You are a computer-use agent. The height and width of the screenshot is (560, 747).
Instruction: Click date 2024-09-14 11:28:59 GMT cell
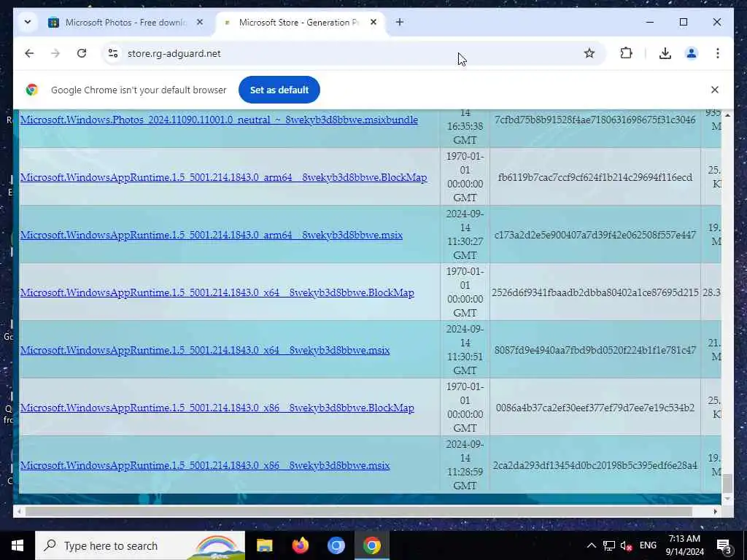click(465, 464)
